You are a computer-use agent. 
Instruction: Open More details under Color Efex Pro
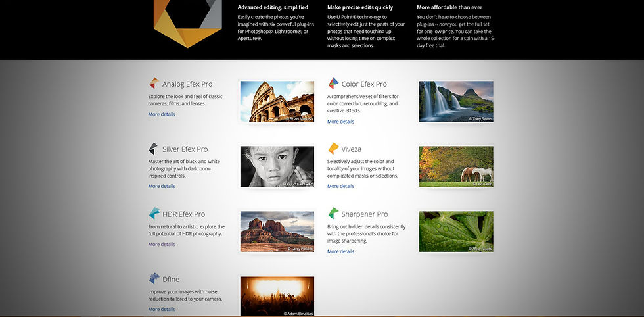pyautogui.click(x=340, y=121)
